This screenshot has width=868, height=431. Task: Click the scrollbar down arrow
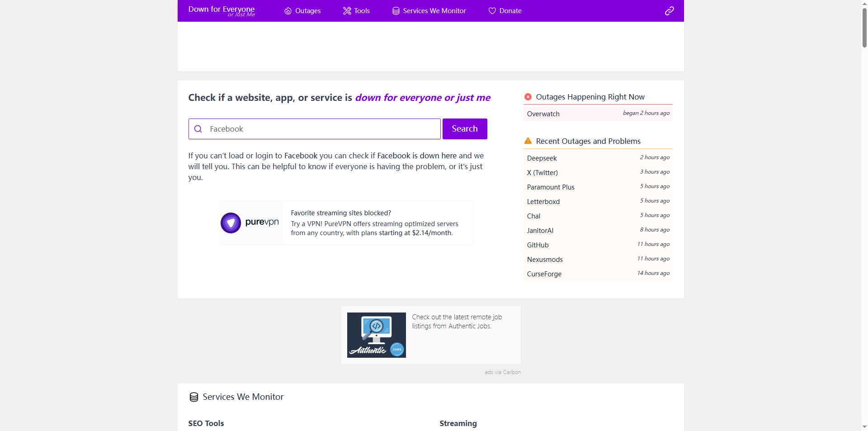tap(864, 426)
